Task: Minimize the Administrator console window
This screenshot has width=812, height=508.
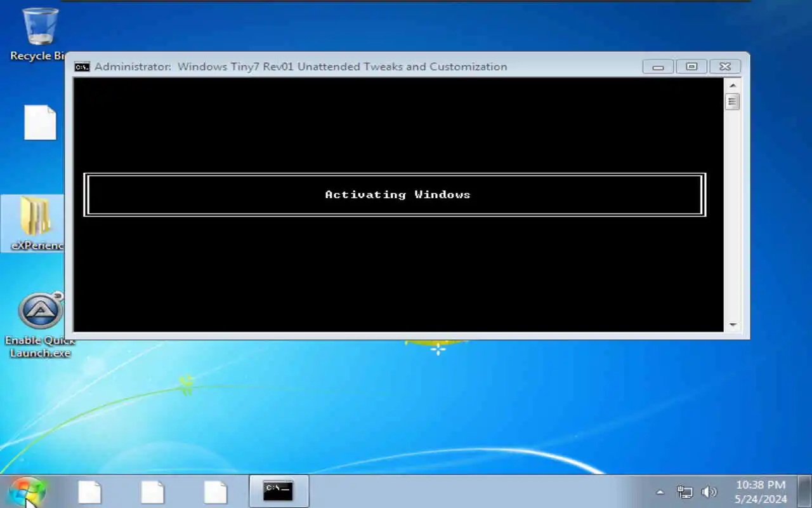Action: (658, 67)
